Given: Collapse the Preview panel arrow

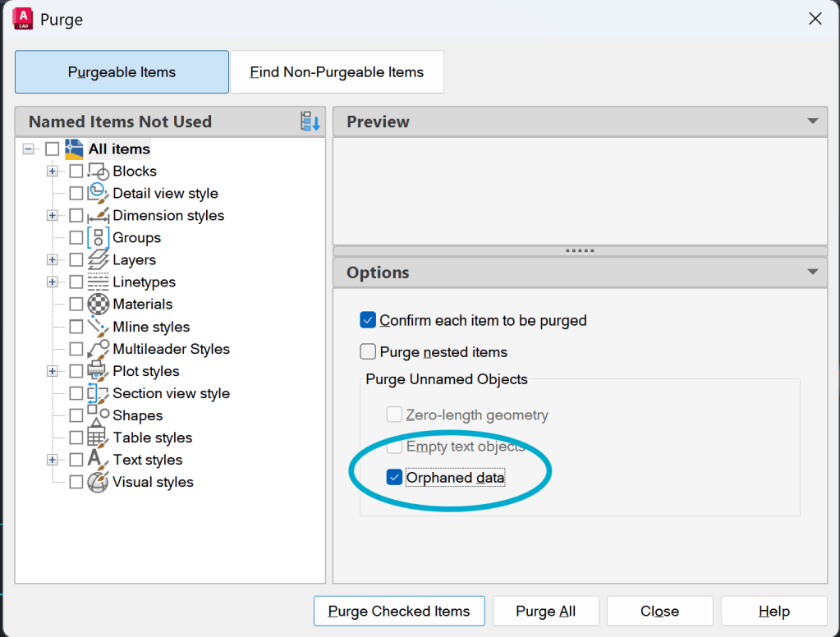Looking at the screenshot, I should pos(812,121).
